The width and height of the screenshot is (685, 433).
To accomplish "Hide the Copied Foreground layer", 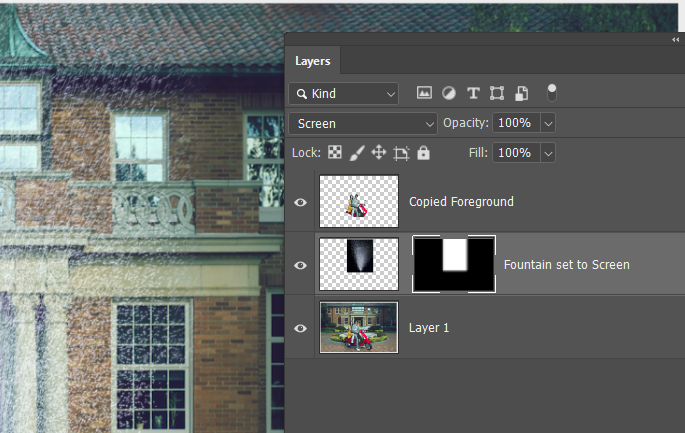I will tap(300, 202).
